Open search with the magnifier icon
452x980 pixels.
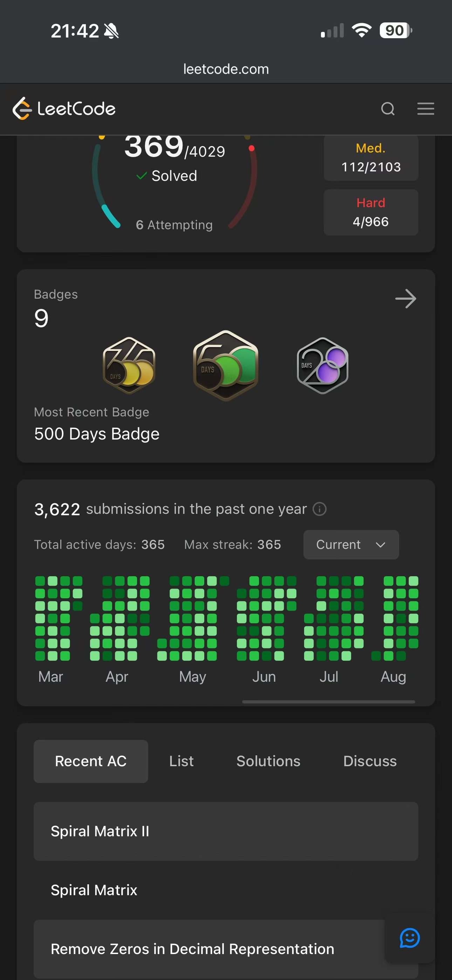[x=388, y=109]
